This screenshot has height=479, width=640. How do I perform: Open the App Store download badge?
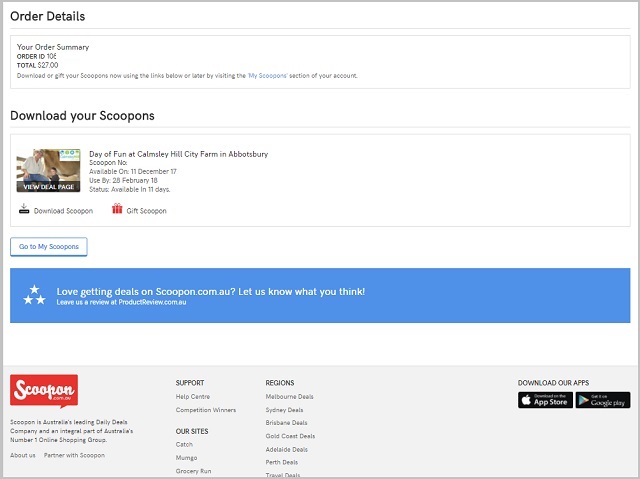[545, 400]
